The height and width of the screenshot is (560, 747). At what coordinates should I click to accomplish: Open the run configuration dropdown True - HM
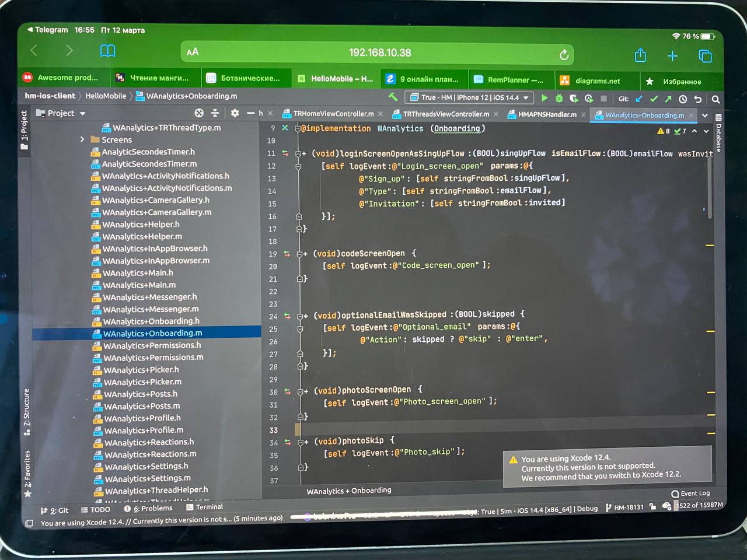point(469,97)
